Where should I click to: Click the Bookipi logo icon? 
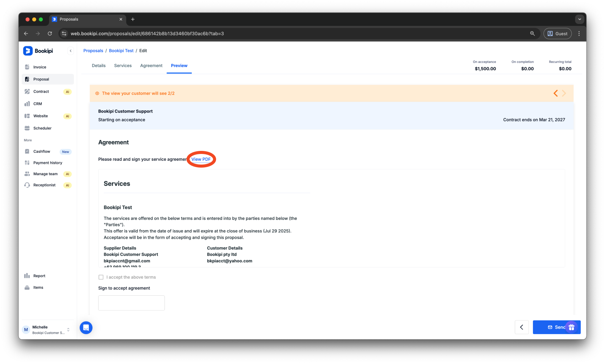pos(28,51)
